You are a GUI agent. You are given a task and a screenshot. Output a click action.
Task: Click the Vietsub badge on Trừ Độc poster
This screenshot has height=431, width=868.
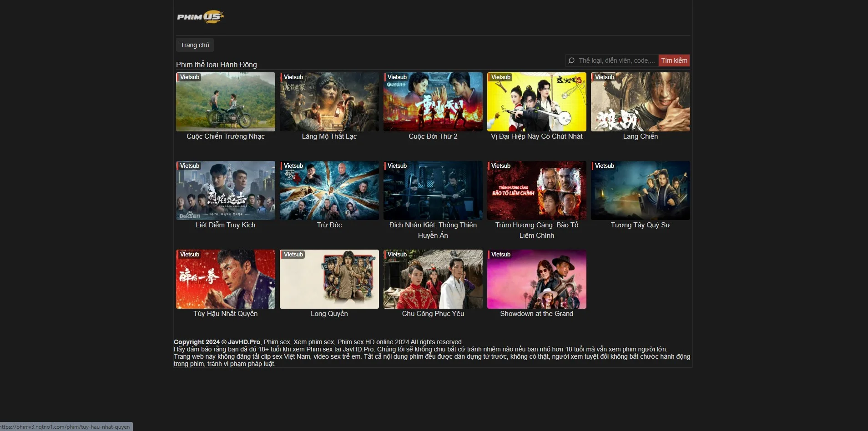coord(293,166)
